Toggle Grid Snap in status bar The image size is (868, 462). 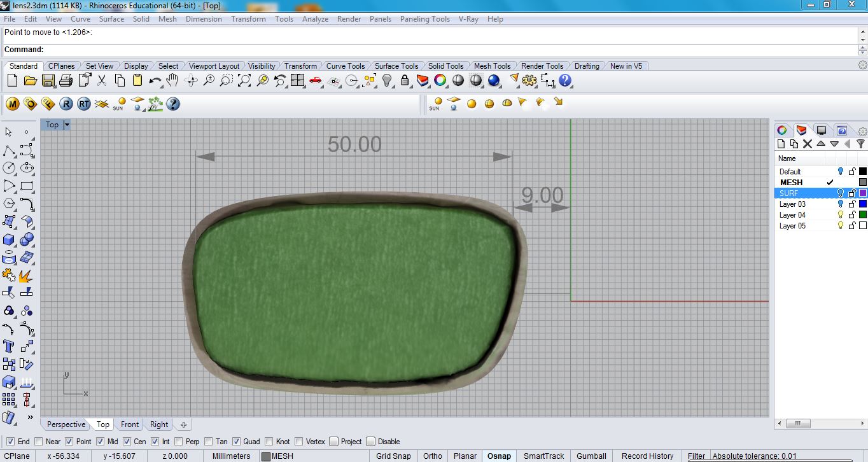point(393,456)
